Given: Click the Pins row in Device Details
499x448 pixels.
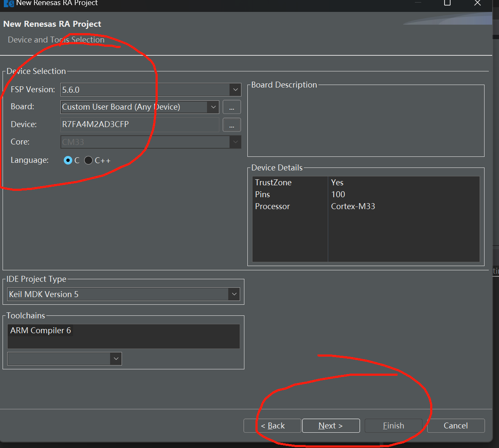Looking at the screenshot, I should tap(366, 194).
